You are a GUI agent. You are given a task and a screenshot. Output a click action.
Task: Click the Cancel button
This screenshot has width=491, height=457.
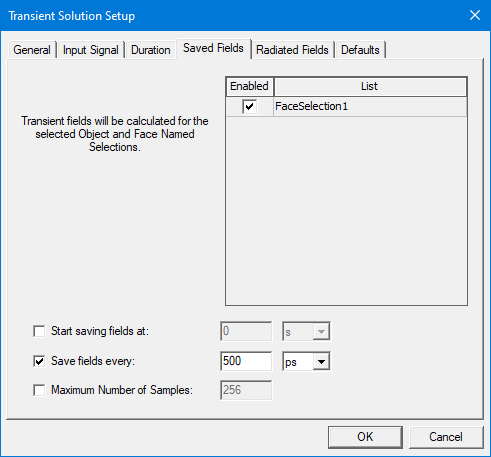446,437
